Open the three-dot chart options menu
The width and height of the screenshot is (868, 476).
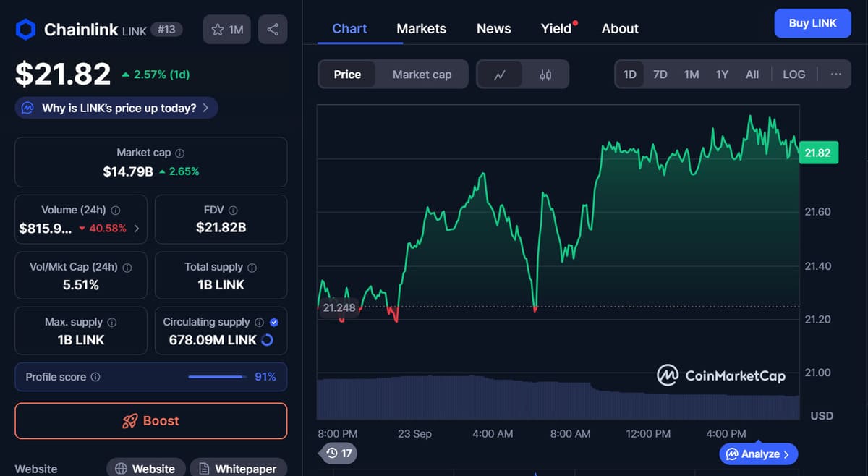tap(836, 74)
